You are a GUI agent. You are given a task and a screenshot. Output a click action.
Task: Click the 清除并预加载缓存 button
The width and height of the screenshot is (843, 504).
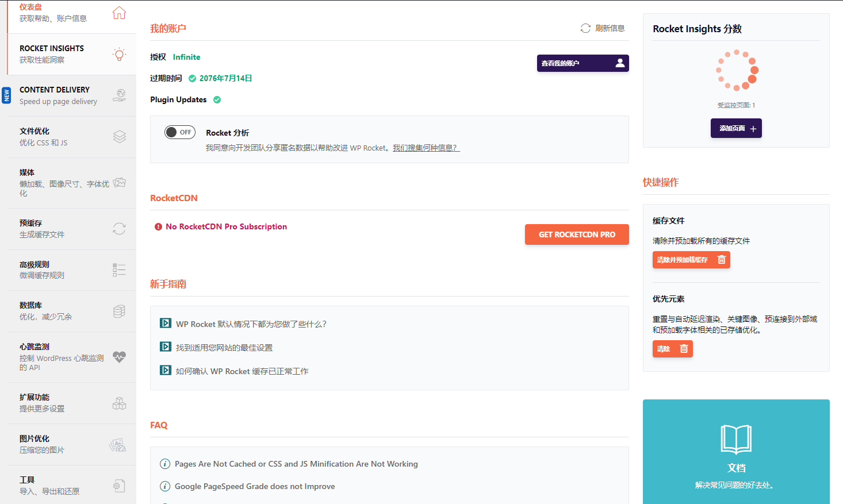coord(691,260)
